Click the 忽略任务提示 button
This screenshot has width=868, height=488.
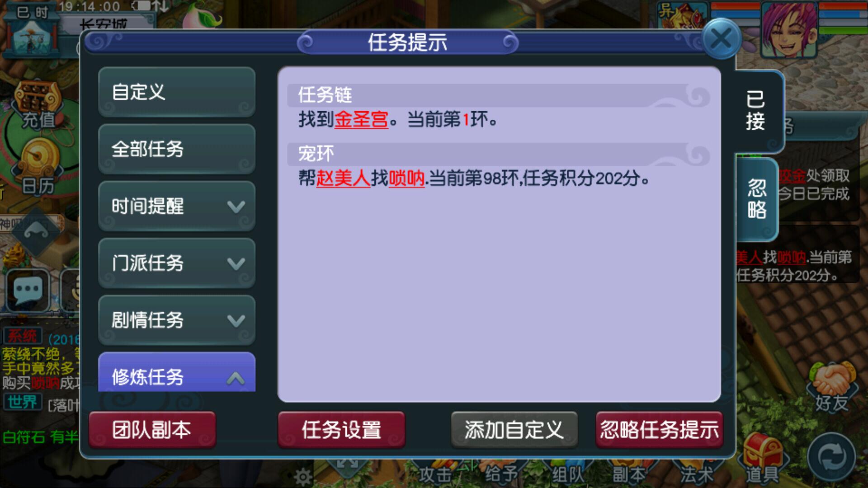660,430
